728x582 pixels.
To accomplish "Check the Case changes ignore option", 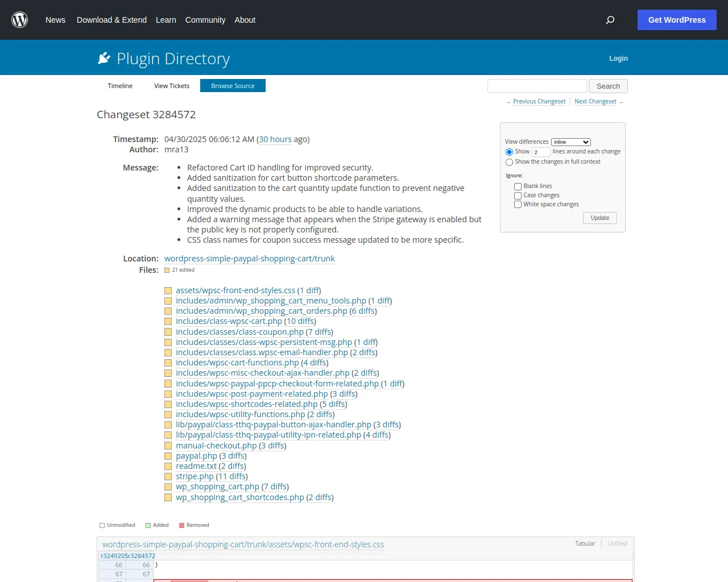I will [x=518, y=196].
